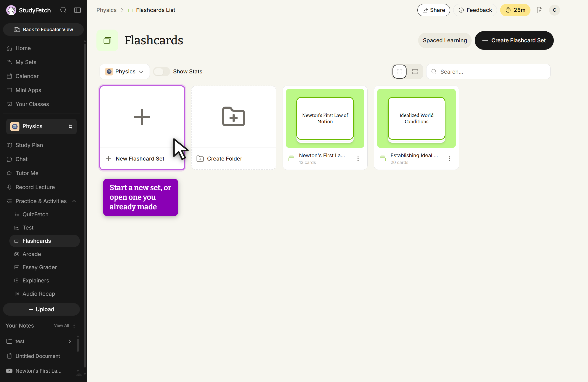Click the Upload button
Viewport: 588px width, 382px height.
tap(41, 309)
